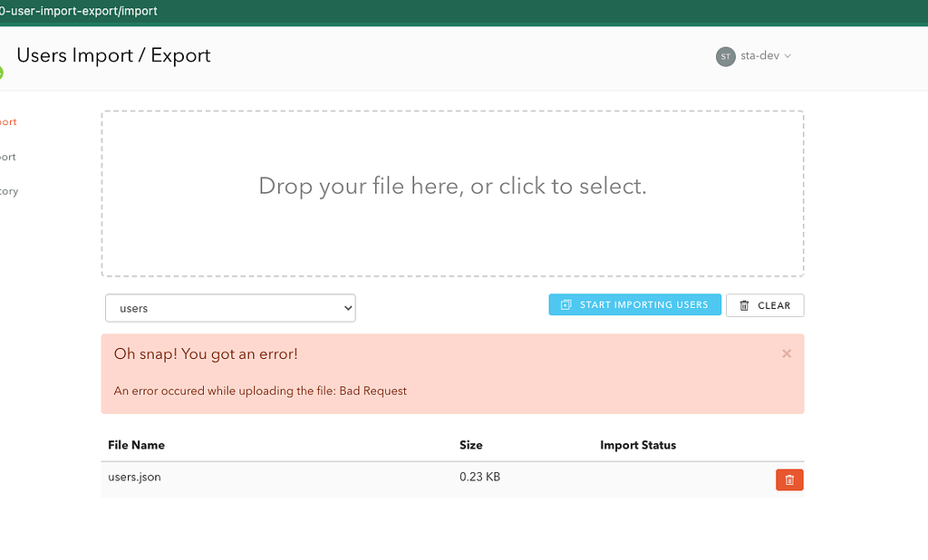The height and width of the screenshot is (560, 928).
Task: Click the error message text in the alert
Action: click(258, 391)
